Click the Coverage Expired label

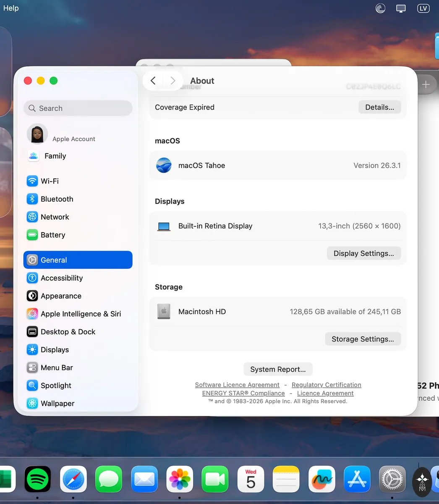click(x=185, y=107)
